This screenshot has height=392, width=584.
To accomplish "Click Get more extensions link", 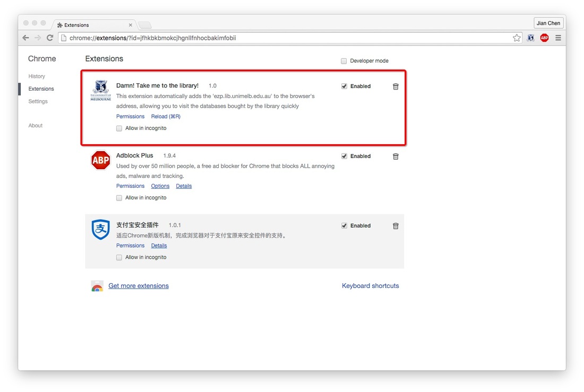I will (139, 286).
